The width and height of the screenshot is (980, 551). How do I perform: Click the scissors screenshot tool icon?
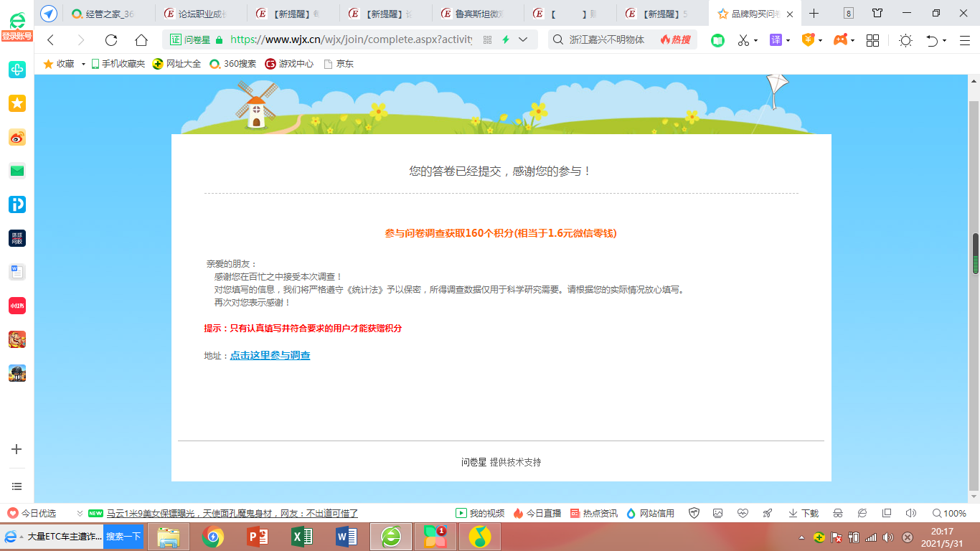(743, 40)
